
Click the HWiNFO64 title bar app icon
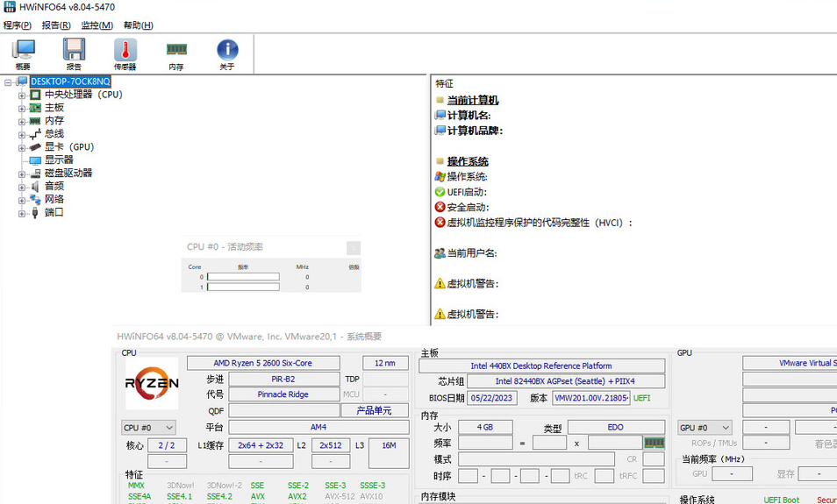point(9,7)
